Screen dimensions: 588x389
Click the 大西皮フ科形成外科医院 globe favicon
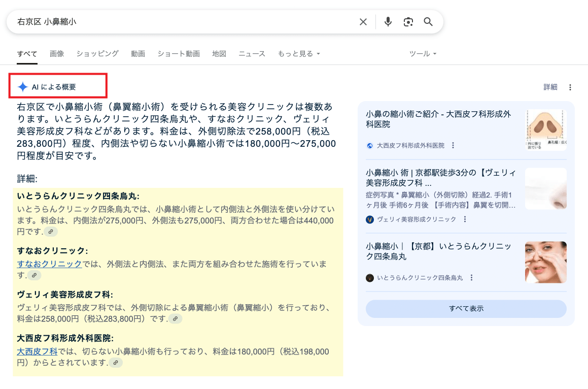click(x=370, y=146)
